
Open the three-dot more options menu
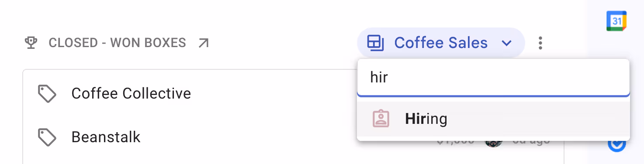pyautogui.click(x=540, y=43)
